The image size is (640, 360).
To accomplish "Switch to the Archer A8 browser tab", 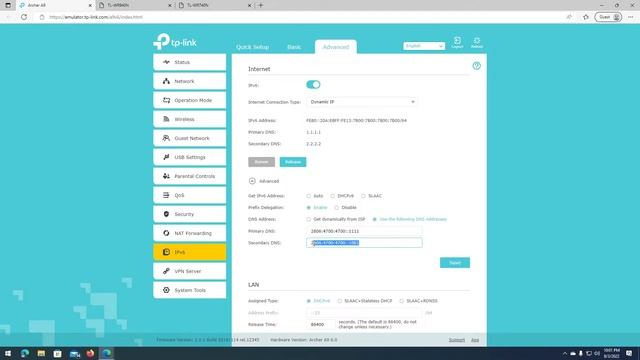I will pos(55,5).
